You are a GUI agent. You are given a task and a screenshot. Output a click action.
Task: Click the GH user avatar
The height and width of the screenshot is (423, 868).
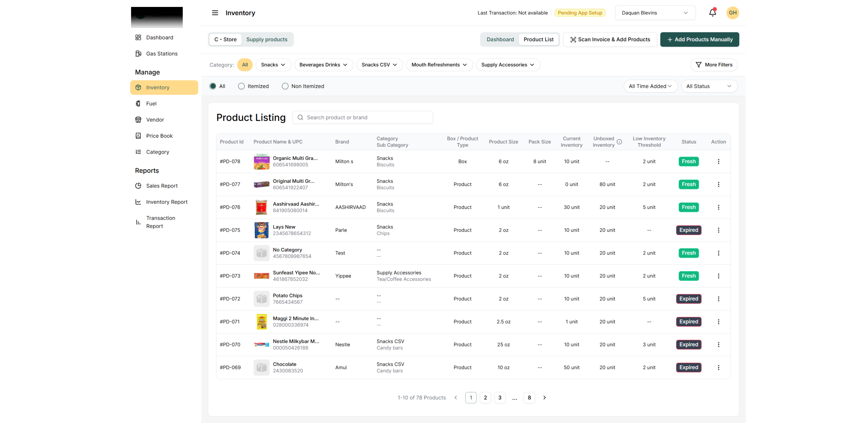tap(733, 13)
